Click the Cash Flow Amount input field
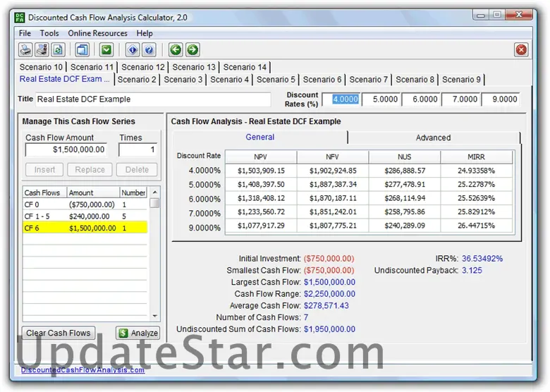The image size is (550, 392). (x=66, y=149)
